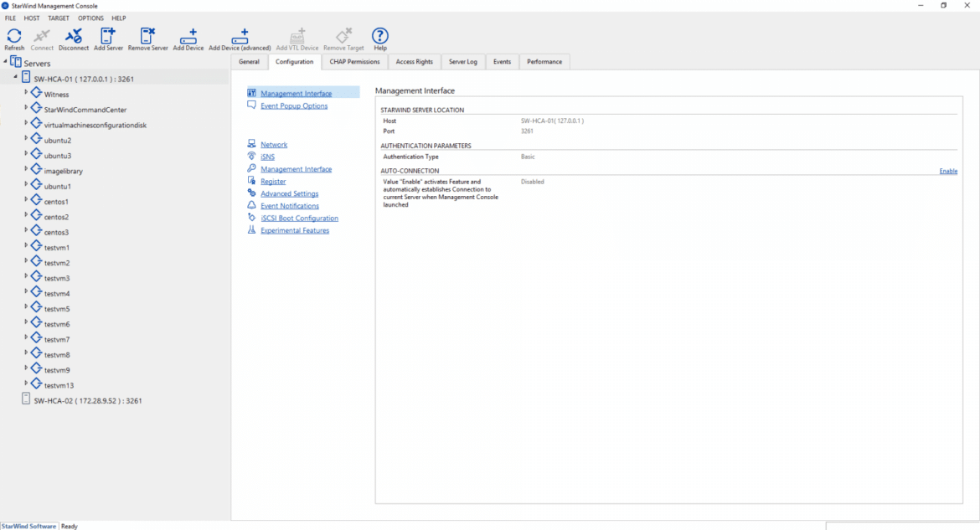
Task: Open the HELP menu
Action: (x=119, y=18)
